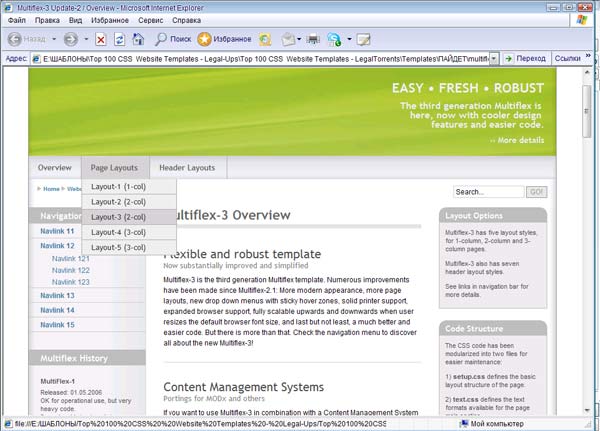600x431 pixels.
Task: Open the Navlink 122 sub-link
Action: 71,270
